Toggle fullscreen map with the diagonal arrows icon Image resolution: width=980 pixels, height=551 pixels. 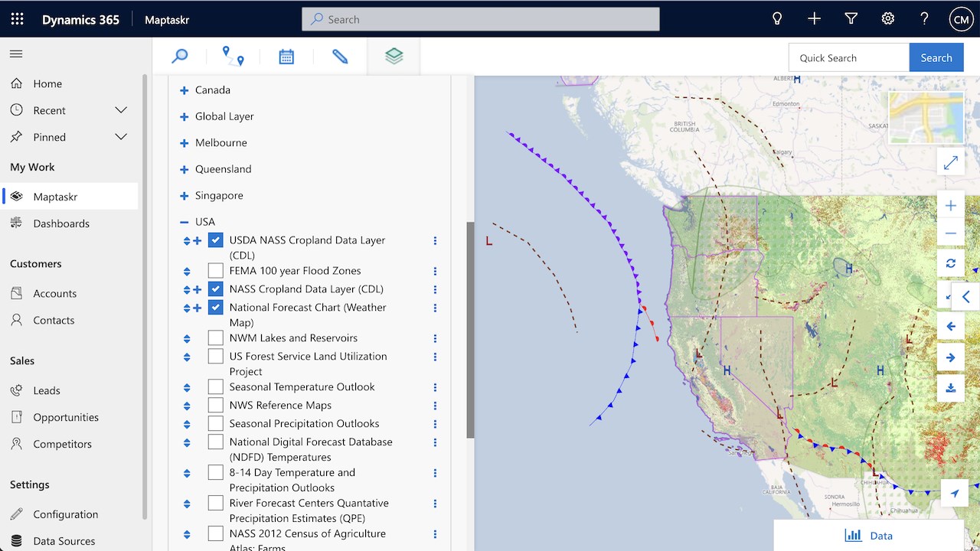click(x=950, y=163)
